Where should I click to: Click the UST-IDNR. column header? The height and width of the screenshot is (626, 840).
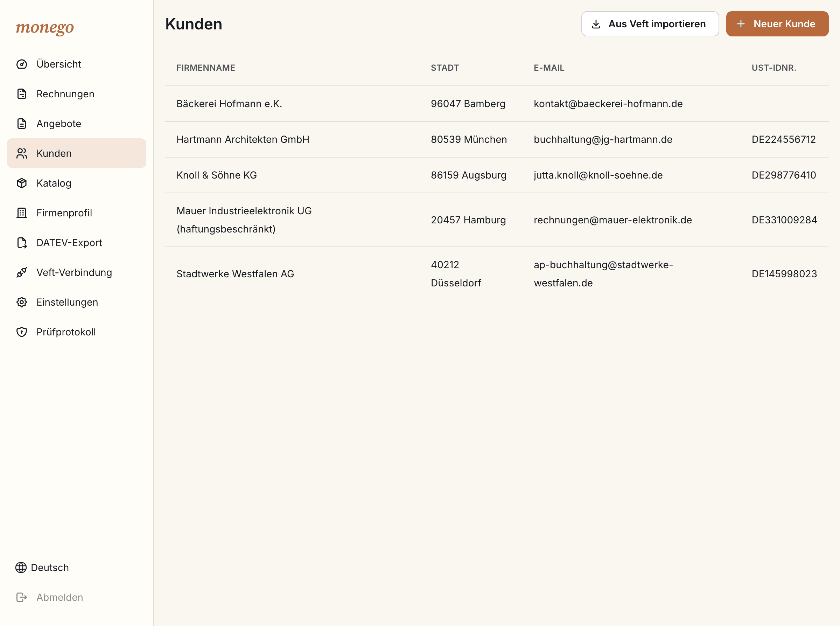774,68
